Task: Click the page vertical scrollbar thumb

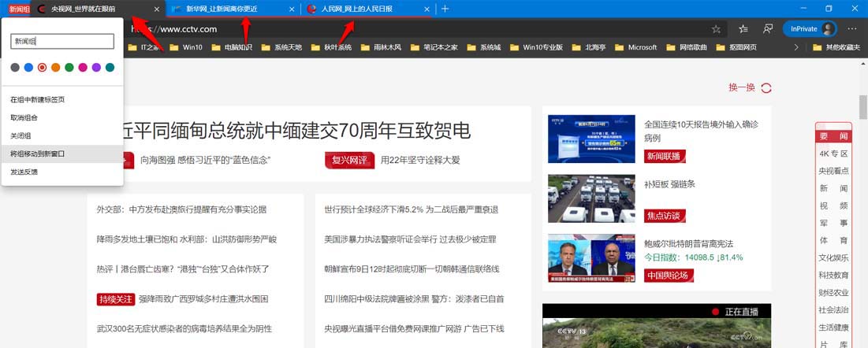Action: pos(862,107)
